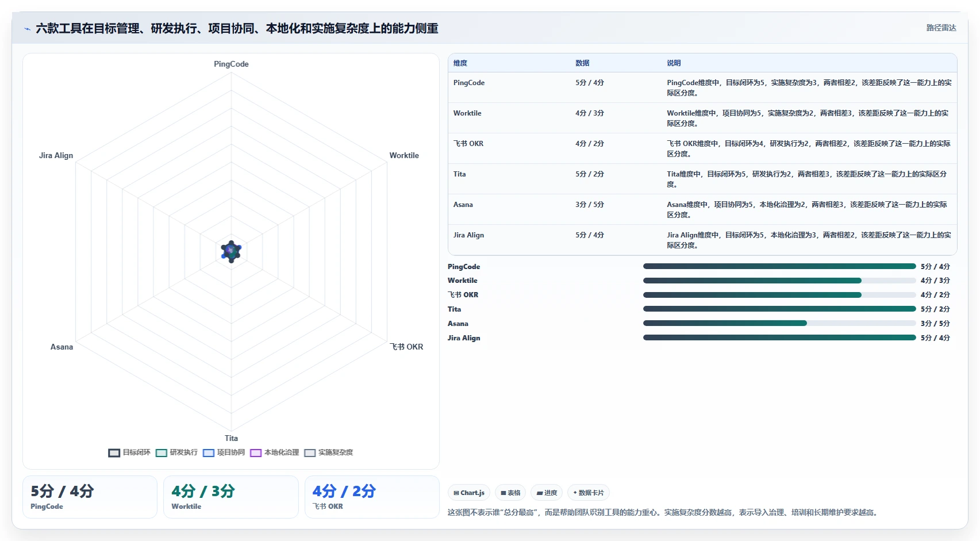
Task: Open the Worktile 4分 / 3分 data card
Action: click(230, 497)
